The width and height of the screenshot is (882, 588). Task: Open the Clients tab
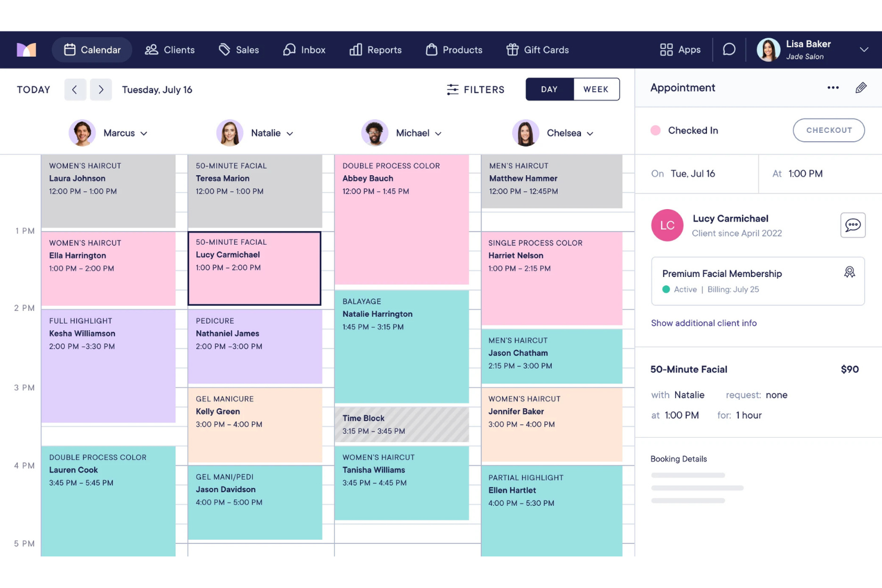pos(170,50)
